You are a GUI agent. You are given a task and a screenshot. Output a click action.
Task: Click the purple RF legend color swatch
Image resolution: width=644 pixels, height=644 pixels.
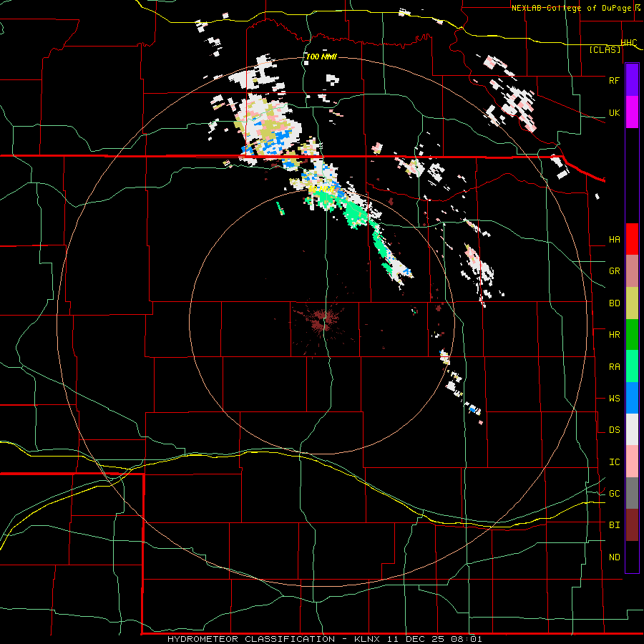pyautogui.click(x=632, y=80)
